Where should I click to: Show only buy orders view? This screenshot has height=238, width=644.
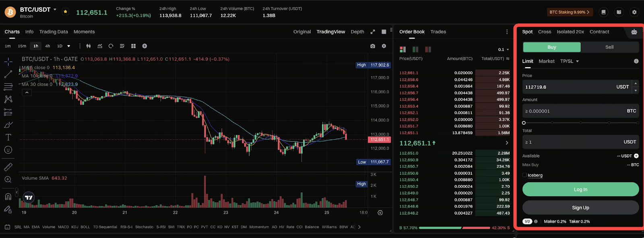pyautogui.click(x=415, y=49)
